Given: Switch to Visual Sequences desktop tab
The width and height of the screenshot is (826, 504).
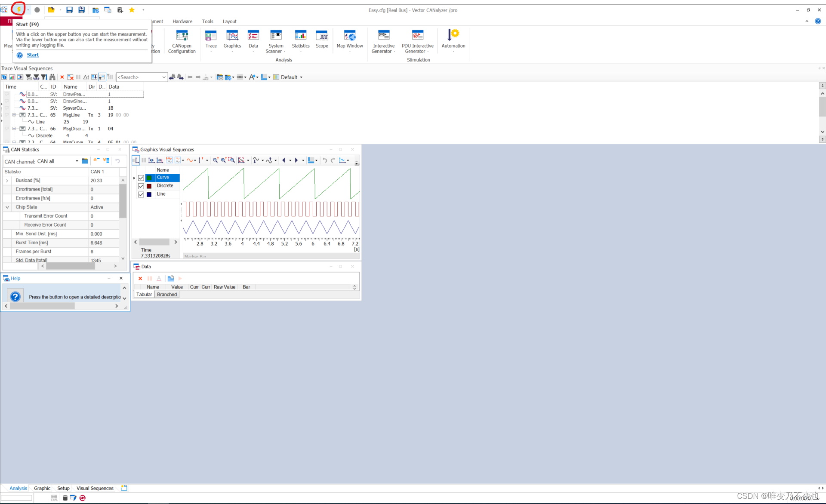Looking at the screenshot, I should coord(95,488).
